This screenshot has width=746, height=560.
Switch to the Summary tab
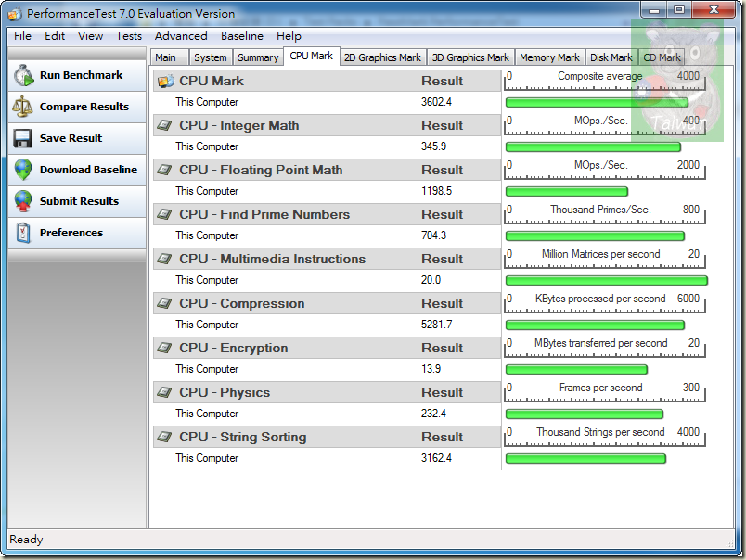tap(258, 57)
